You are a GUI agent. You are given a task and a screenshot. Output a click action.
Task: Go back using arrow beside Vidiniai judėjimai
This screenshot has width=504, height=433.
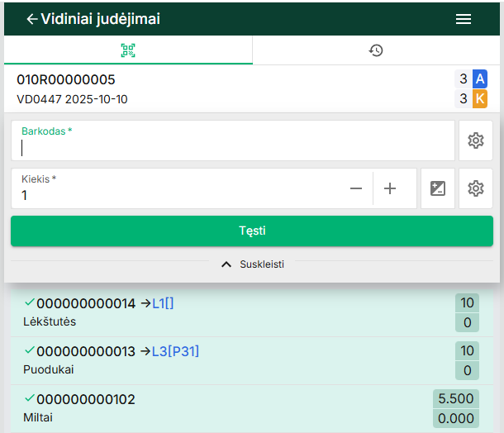(x=31, y=19)
